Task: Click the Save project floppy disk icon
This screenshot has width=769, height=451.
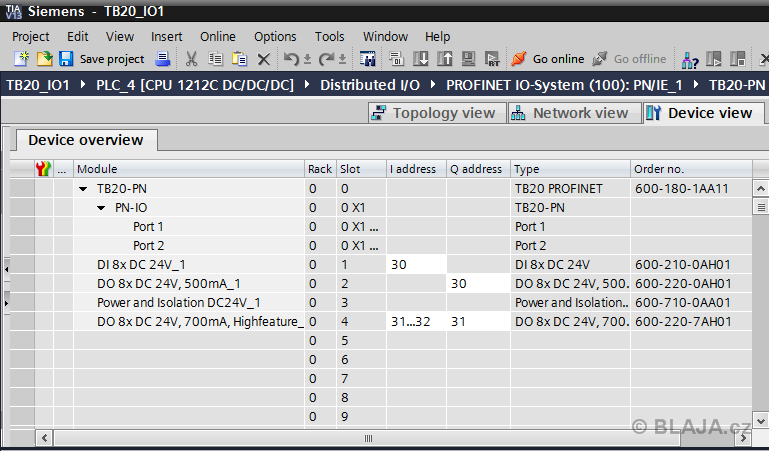Action: [x=66, y=59]
